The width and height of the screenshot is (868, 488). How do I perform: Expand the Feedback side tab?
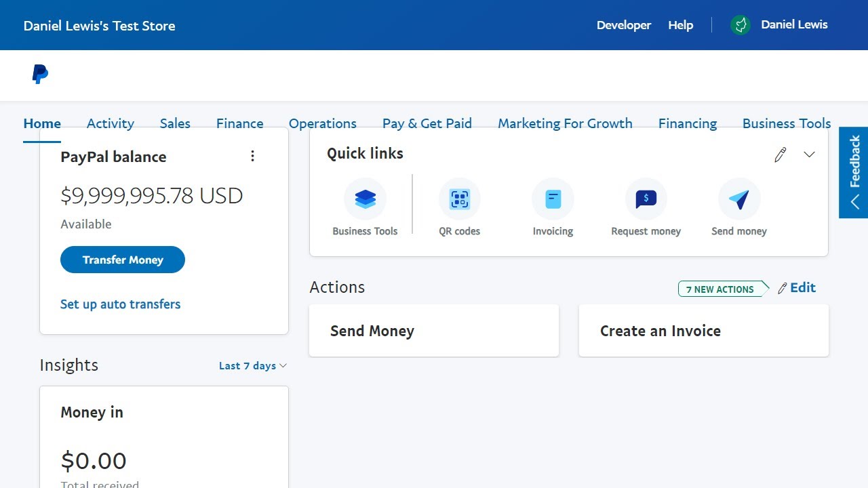point(854,173)
